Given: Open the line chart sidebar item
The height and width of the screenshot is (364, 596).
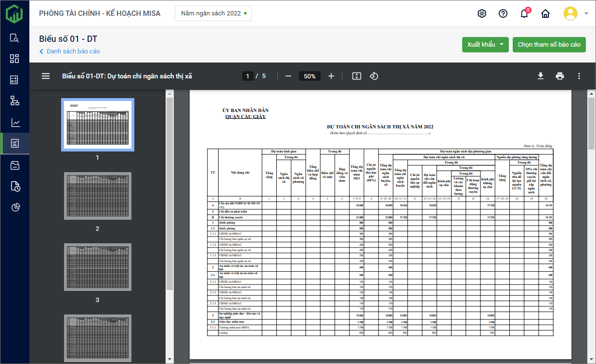Looking at the screenshot, I should click(x=14, y=123).
